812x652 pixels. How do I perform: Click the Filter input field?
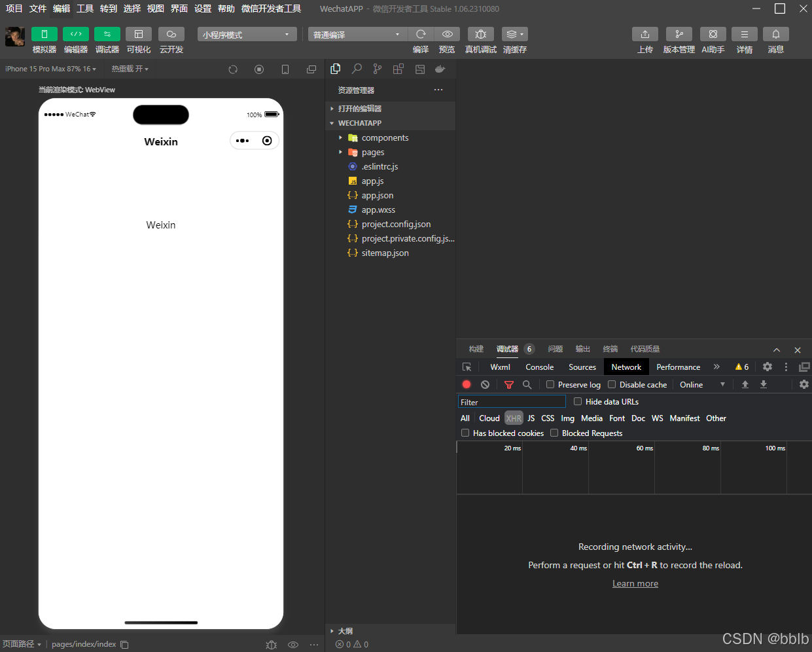pyautogui.click(x=512, y=402)
